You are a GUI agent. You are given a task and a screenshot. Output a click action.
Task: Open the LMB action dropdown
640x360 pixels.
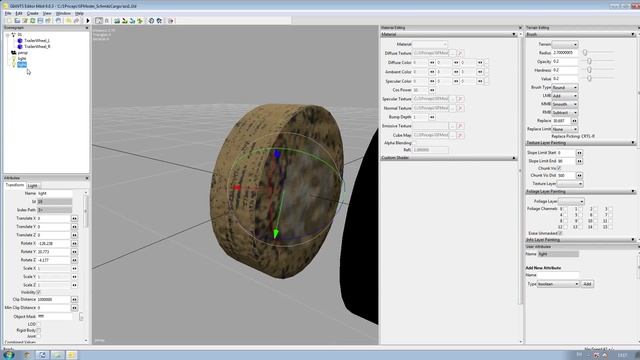(x=565, y=96)
